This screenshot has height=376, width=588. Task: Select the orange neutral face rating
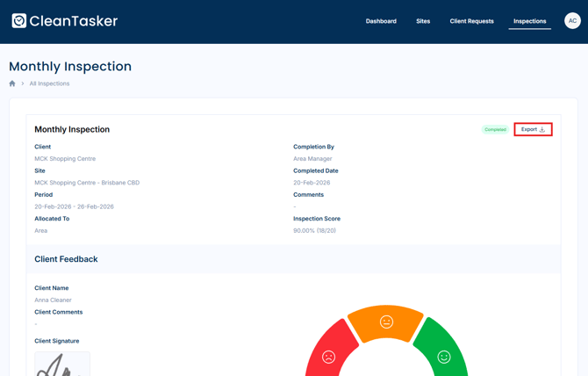(386, 322)
